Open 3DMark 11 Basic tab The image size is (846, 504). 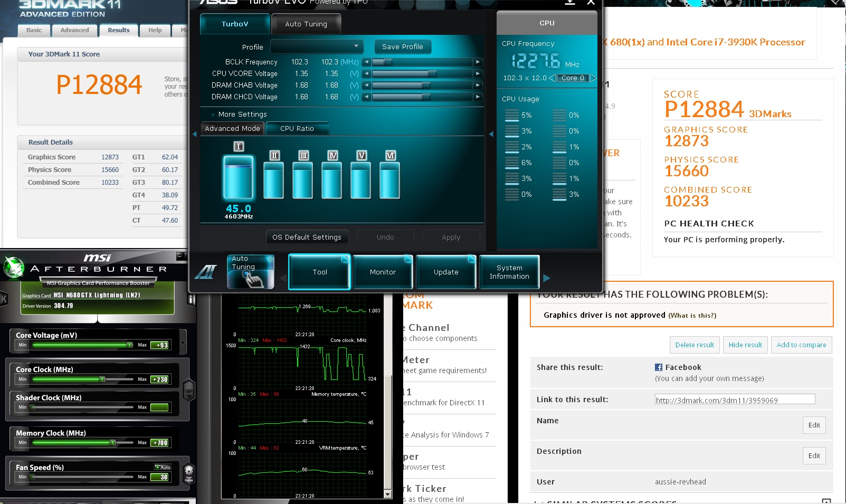point(34,30)
